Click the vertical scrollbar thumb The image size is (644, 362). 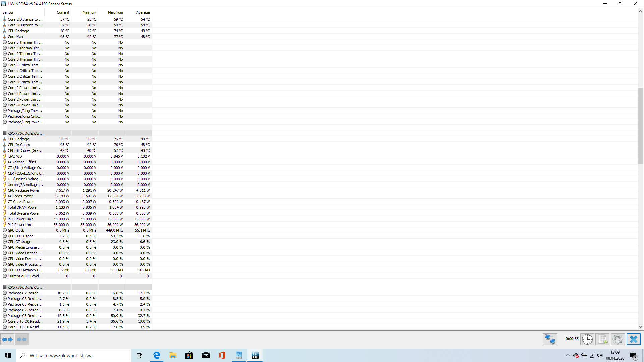coord(641,126)
